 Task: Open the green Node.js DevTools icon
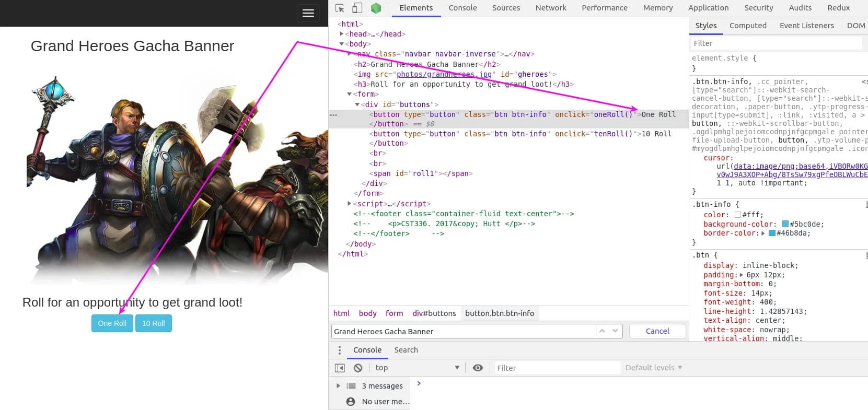376,8
